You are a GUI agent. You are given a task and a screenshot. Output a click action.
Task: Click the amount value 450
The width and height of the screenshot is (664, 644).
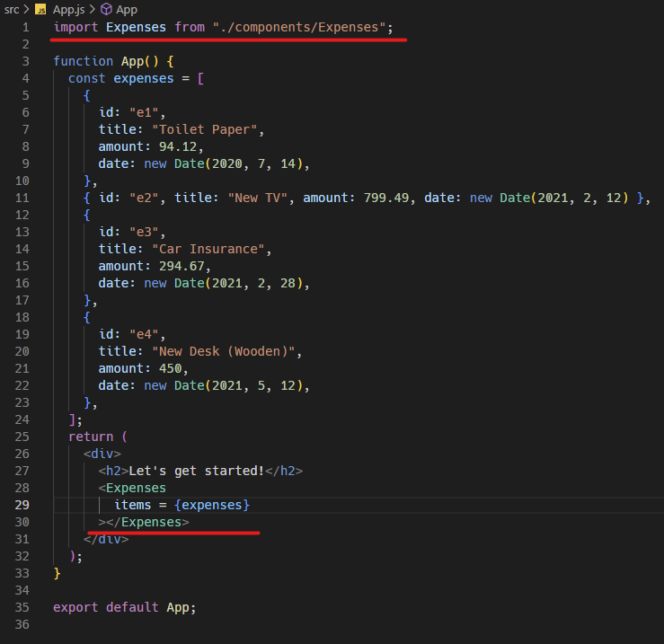pos(170,369)
